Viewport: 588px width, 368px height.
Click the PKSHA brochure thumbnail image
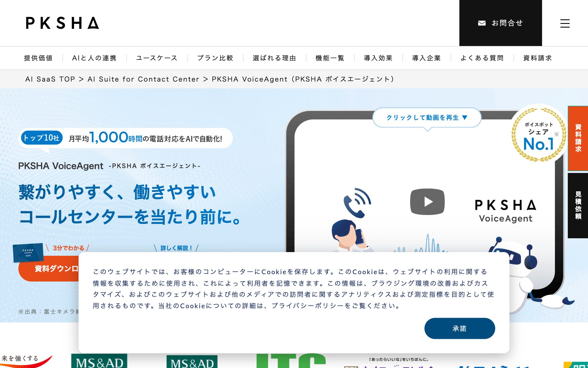(28, 253)
